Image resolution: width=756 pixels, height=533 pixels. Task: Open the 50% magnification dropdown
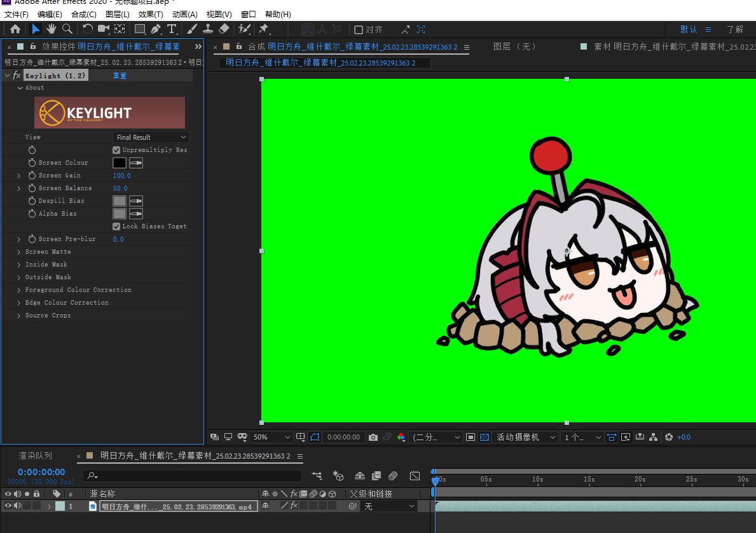click(271, 437)
